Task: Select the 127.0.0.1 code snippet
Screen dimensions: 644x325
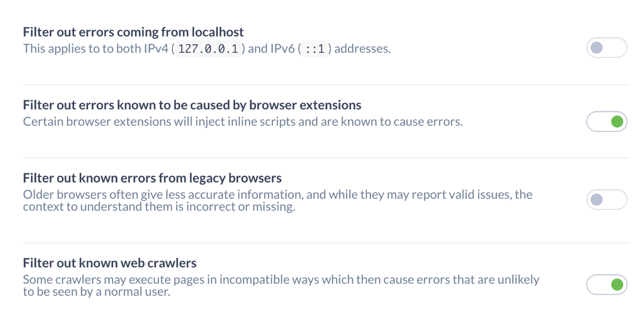Action: click(x=207, y=49)
